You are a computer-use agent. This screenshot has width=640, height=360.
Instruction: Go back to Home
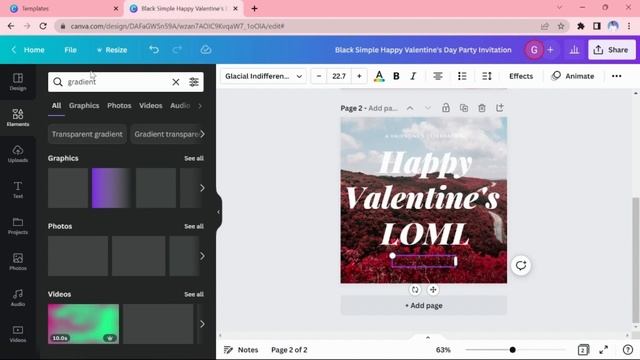tap(28, 50)
